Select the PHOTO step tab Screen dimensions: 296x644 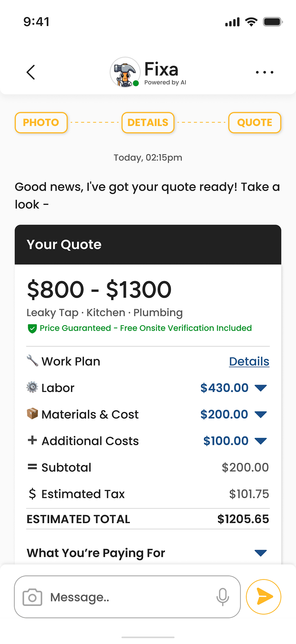point(41,123)
